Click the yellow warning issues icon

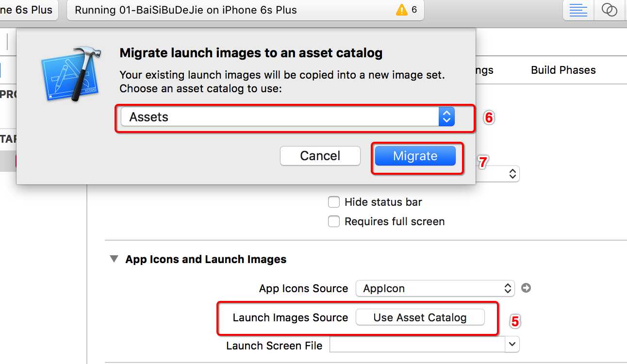(402, 10)
